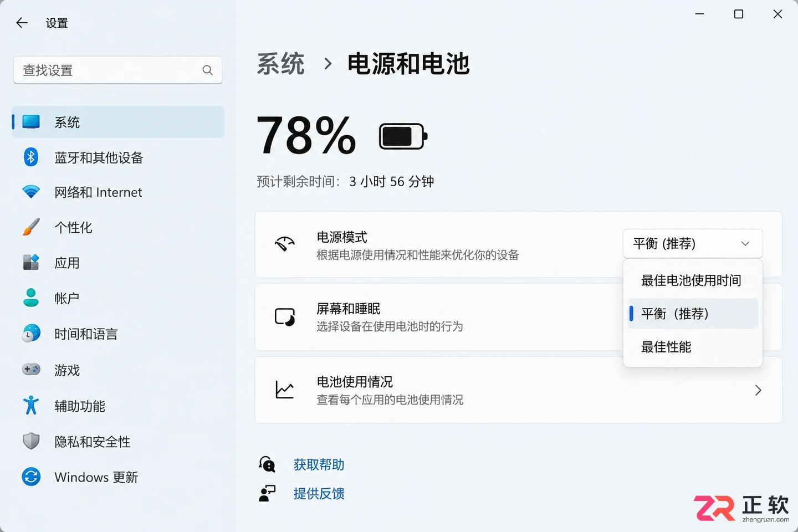
Task: Click the 辅助功能 accessibility figure icon
Action: click(x=31, y=406)
